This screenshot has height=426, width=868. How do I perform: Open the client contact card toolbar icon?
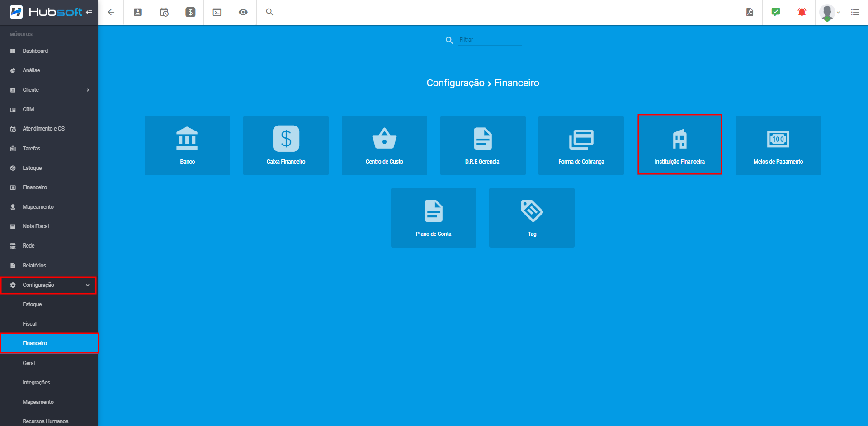click(138, 12)
